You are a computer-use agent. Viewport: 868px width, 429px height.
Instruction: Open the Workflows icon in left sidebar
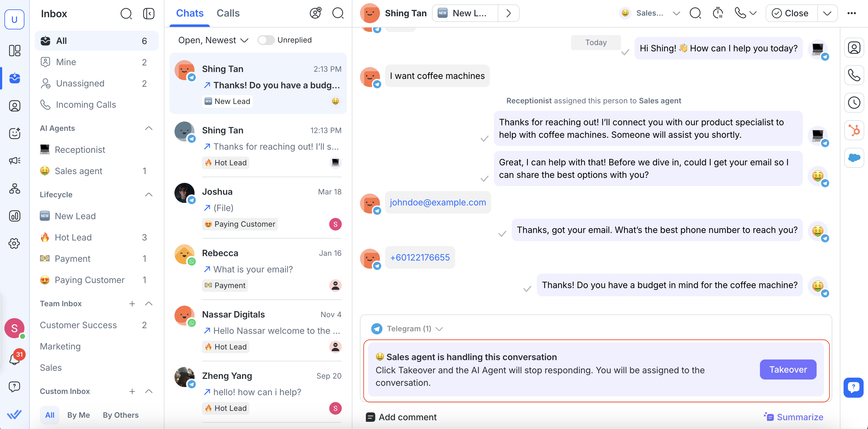click(x=14, y=188)
